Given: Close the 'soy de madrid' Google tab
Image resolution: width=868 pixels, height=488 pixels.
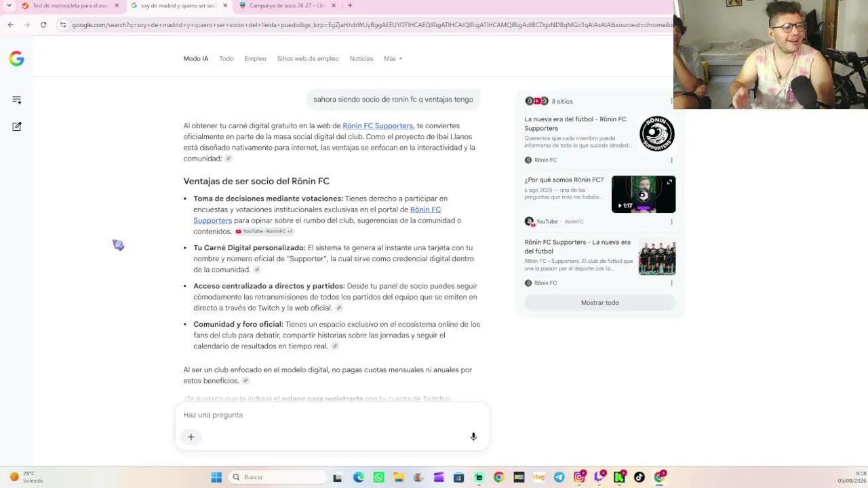Looking at the screenshot, I should (225, 5).
